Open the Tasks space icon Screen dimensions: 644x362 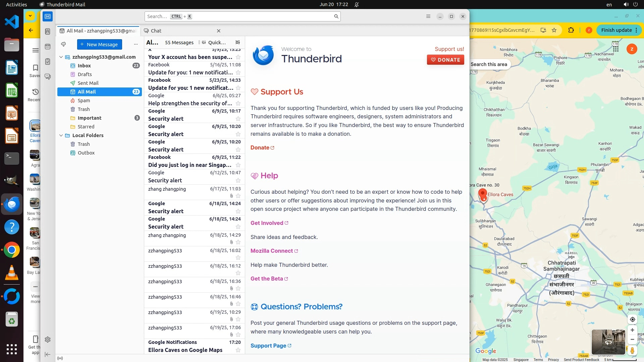48,62
